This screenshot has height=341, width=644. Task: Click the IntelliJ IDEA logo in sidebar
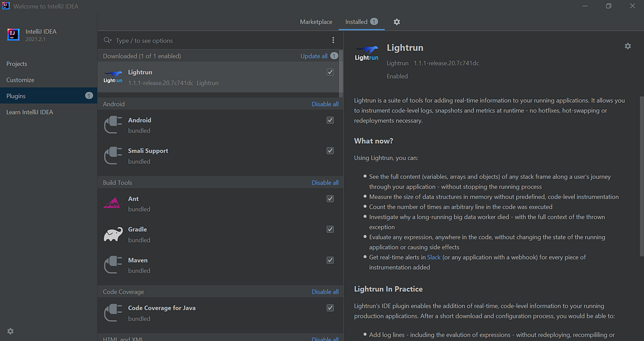14,35
